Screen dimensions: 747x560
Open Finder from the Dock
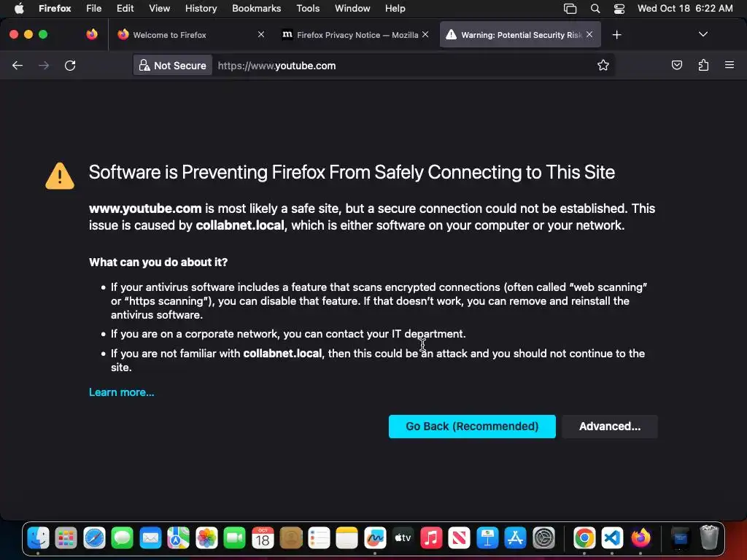point(38,539)
